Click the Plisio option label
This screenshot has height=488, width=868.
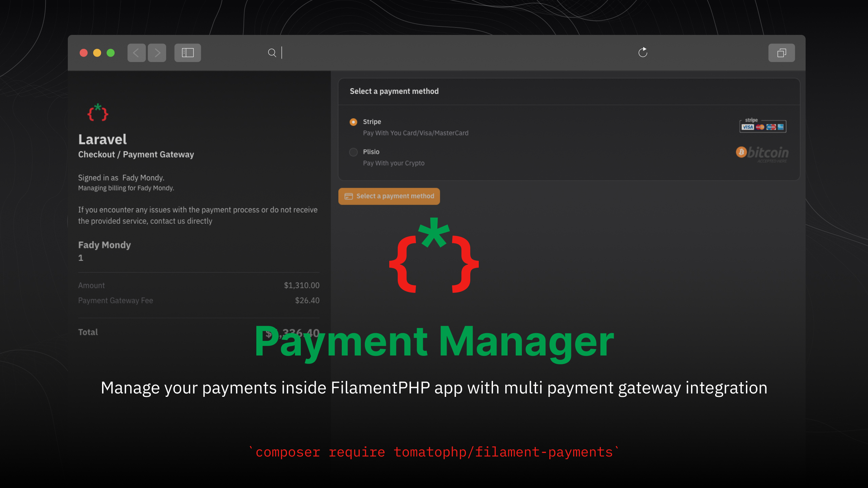click(371, 152)
